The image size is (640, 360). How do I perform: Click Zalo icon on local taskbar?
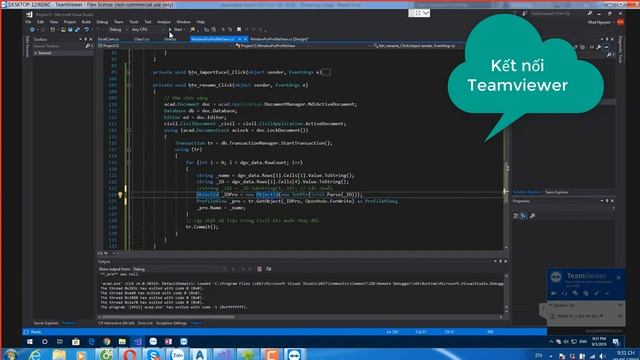(178, 355)
